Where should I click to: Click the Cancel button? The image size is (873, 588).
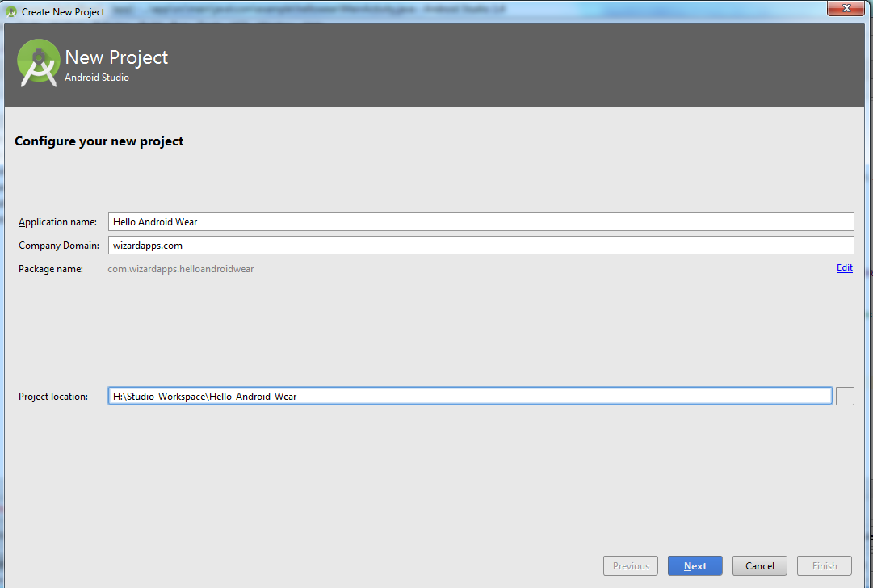[x=759, y=565]
